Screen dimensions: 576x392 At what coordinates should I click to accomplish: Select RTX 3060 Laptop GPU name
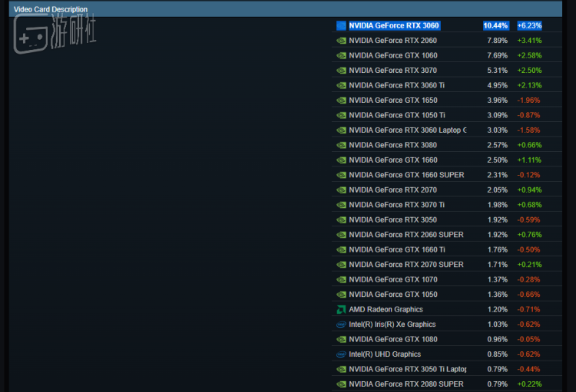(408, 130)
